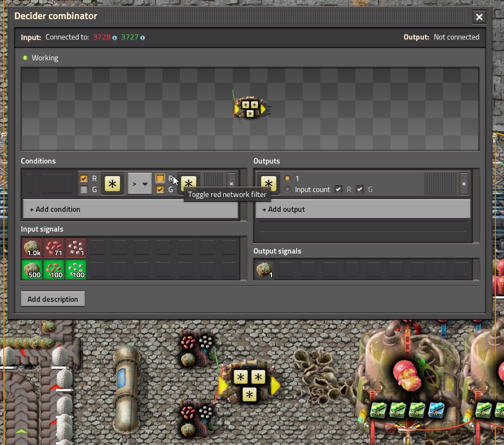The image size is (504, 445).
Task: Toggle output green network checkbox
Action: point(360,189)
